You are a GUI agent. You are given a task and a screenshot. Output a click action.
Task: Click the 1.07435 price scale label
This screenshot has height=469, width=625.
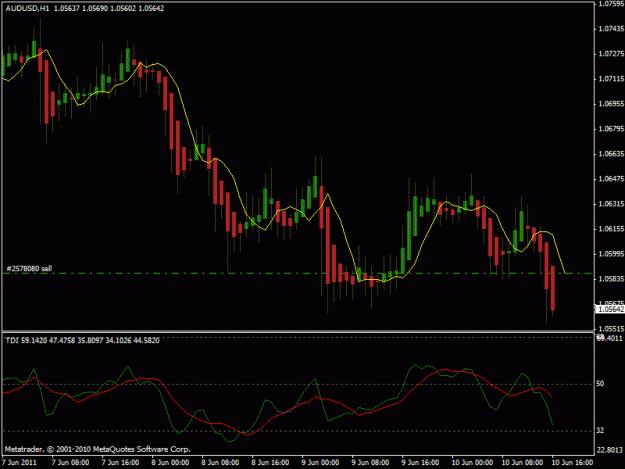(x=611, y=29)
